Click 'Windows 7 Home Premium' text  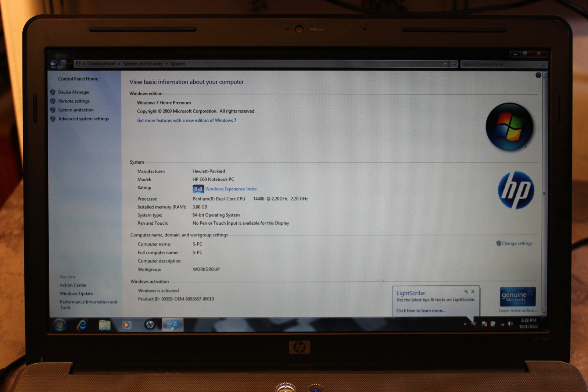(164, 103)
